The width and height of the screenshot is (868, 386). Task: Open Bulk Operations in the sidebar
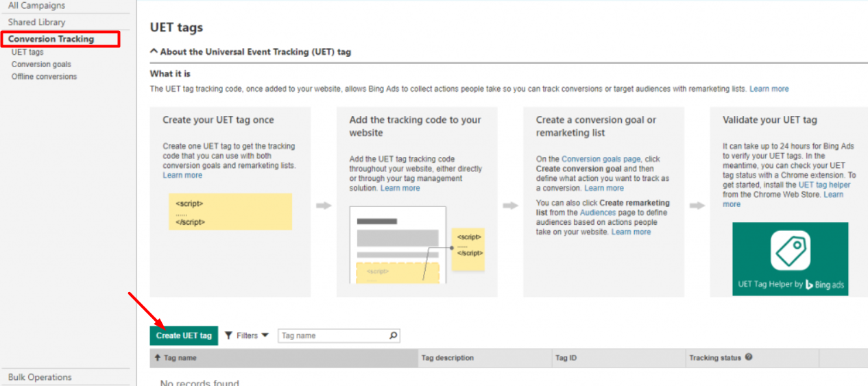pos(40,377)
